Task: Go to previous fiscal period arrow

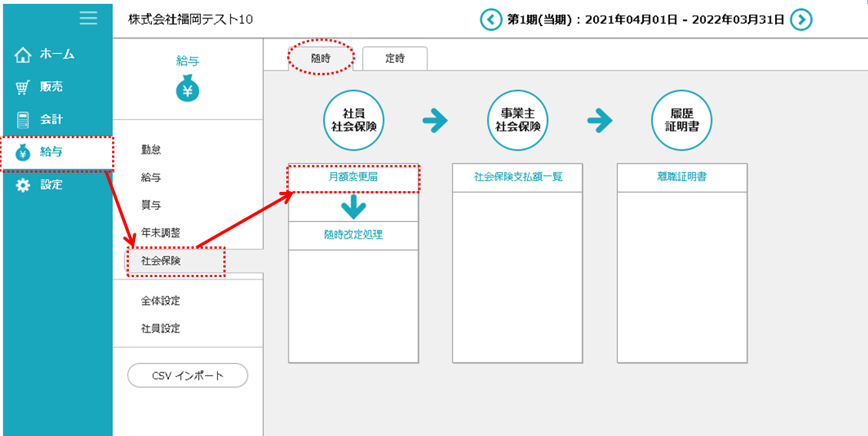Action: [490, 19]
